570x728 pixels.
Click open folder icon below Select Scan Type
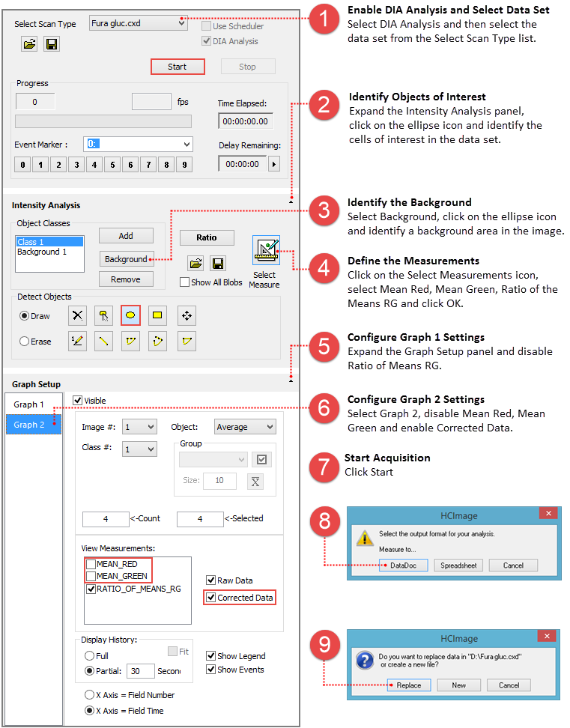[x=29, y=44]
